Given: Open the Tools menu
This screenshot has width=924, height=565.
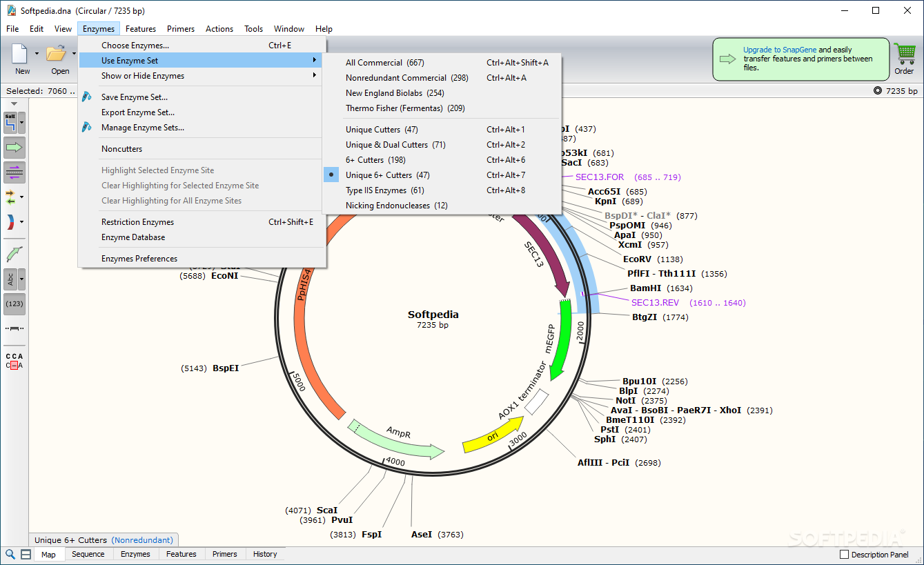Looking at the screenshot, I should click(253, 29).
